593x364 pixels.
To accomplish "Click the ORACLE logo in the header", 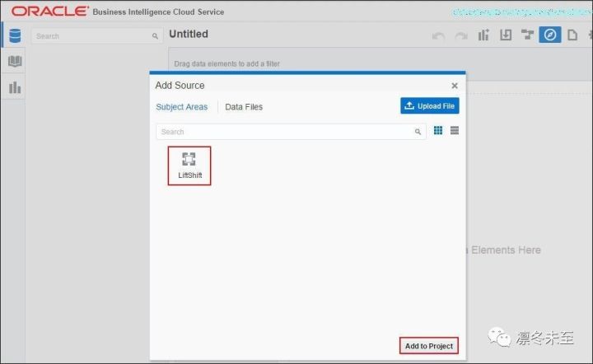I will (50, 12).
